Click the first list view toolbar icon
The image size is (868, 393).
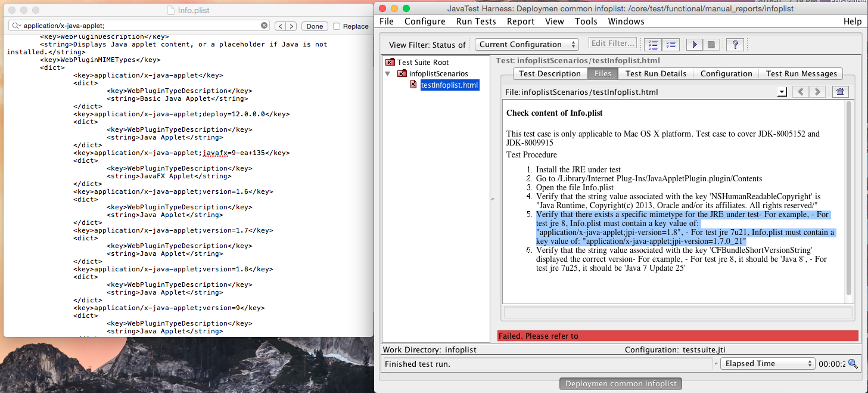pyautogui.click(x=654, y=45)
